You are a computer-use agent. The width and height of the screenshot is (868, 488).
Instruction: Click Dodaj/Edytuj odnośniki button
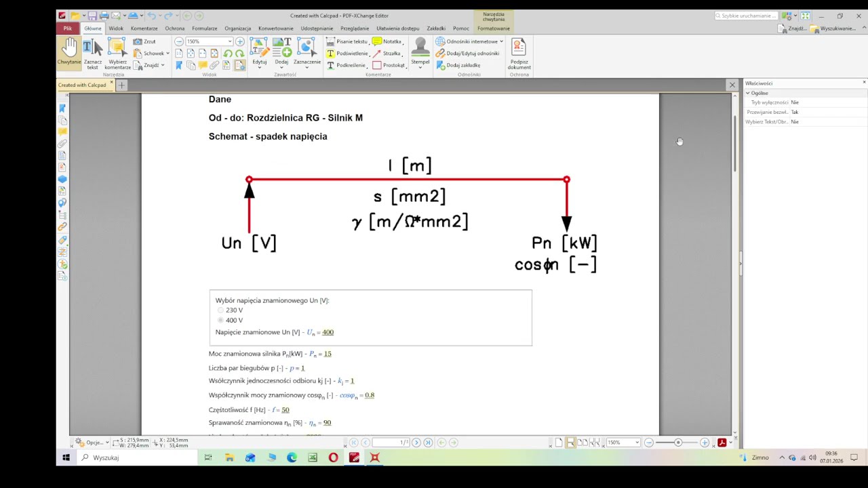[x=467, y=54]
